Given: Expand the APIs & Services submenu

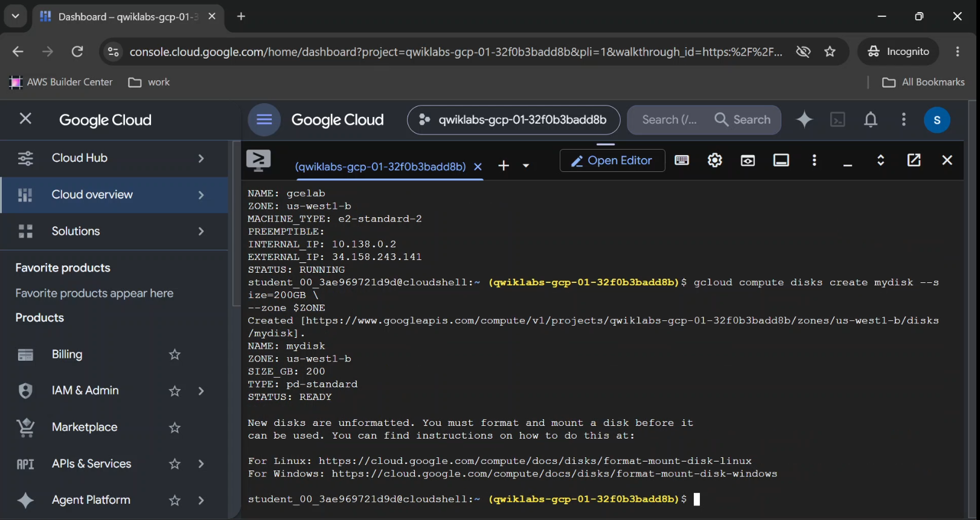Looking at the screenshot, I should [x=201, y=464].
